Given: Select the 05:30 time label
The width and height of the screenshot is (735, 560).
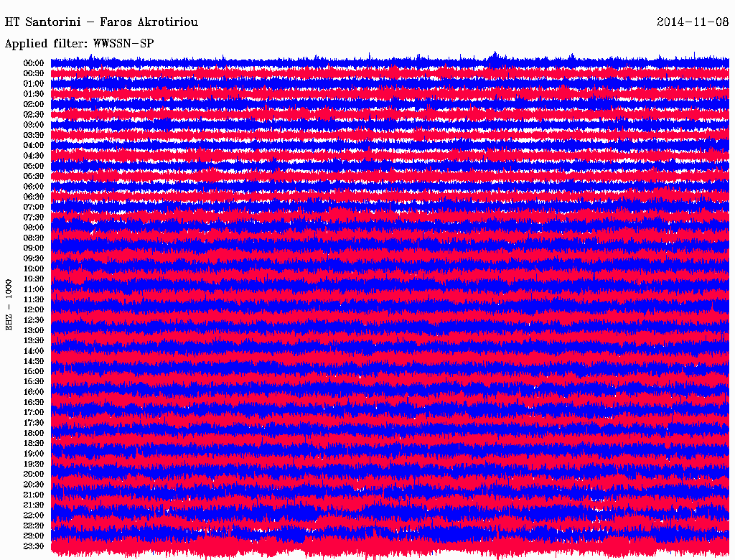Looking at the screenshot, I should tap(34, 176).
